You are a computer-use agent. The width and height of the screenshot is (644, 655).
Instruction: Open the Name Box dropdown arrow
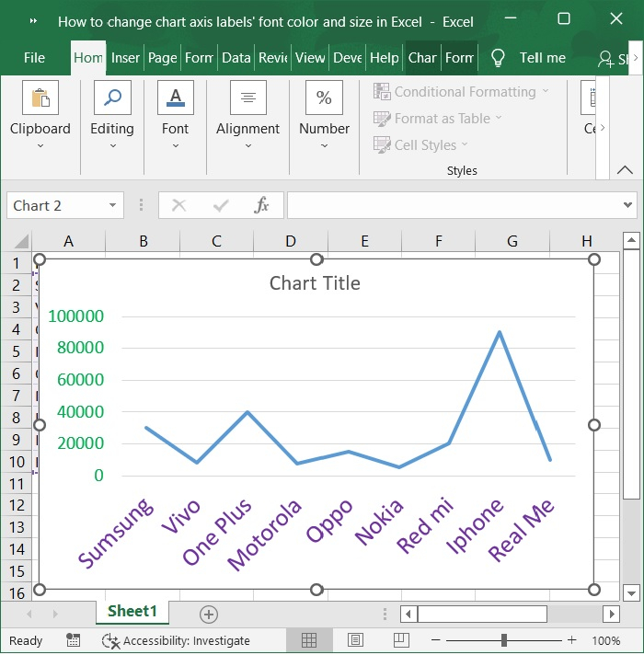pos(112,205)
